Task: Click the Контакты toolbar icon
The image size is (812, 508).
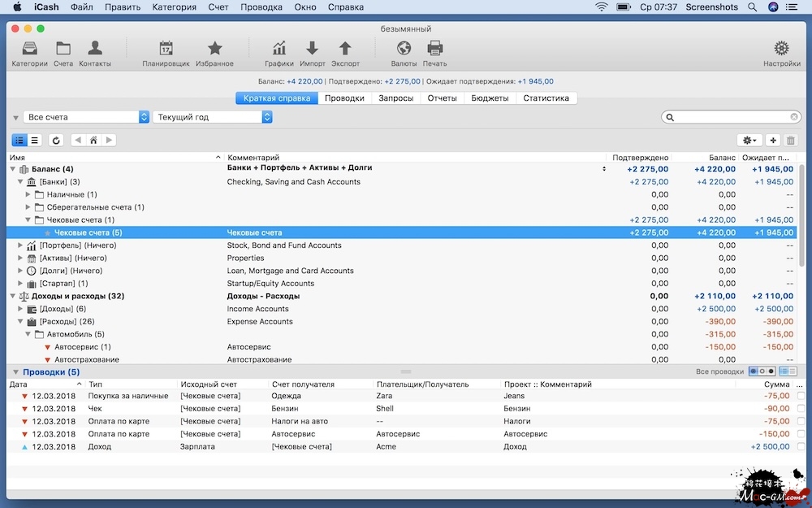Action: 95,49
